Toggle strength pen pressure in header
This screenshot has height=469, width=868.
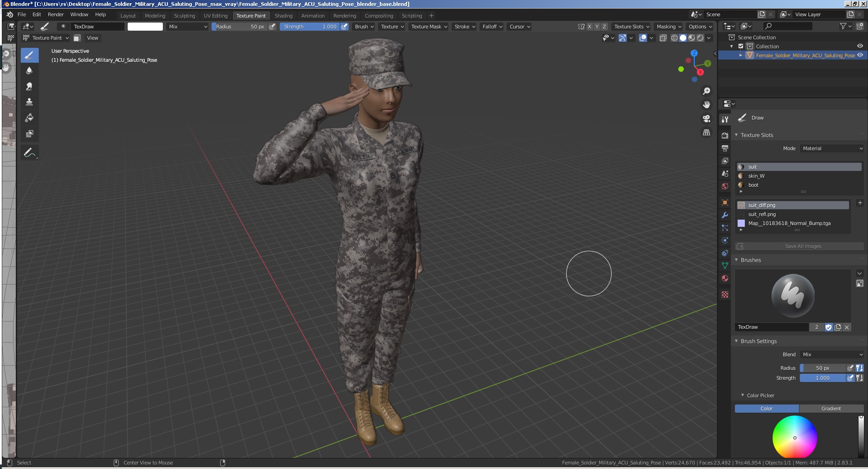(x=345, y=27)
